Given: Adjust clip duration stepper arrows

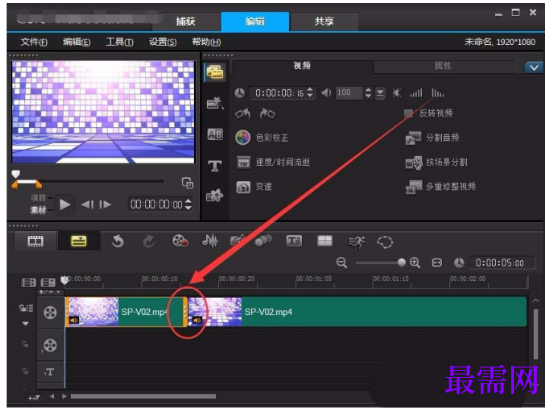Looking at the screenshot, I should click(310, 93).
